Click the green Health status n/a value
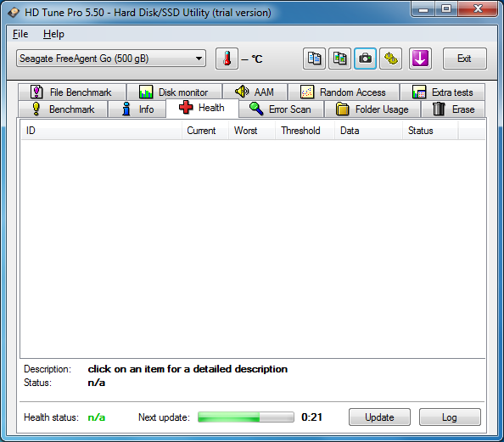Screen dimensions: 504x442 [97, 417]
